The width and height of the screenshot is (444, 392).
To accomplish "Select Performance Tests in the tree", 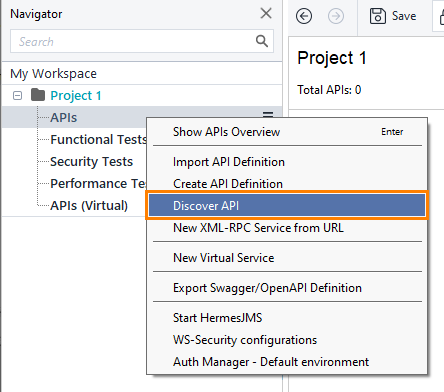I will pos(98,183).
